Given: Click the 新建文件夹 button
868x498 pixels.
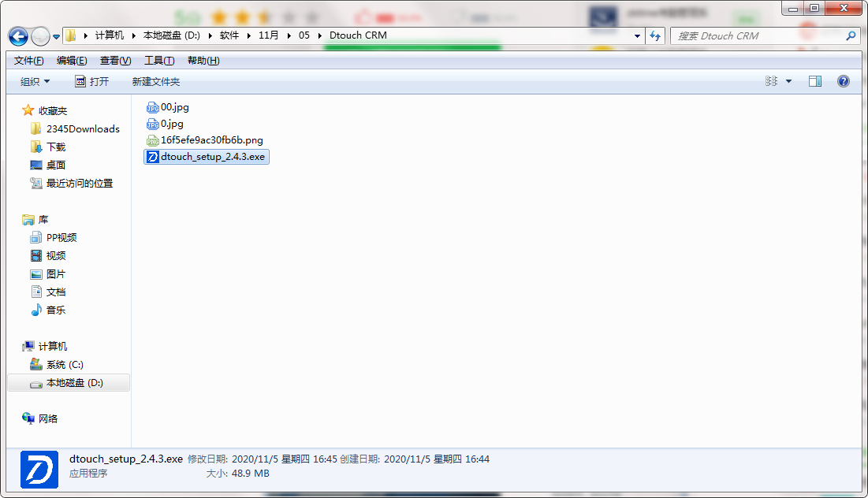Looking at the screenshot, I should tap(156, 81).
